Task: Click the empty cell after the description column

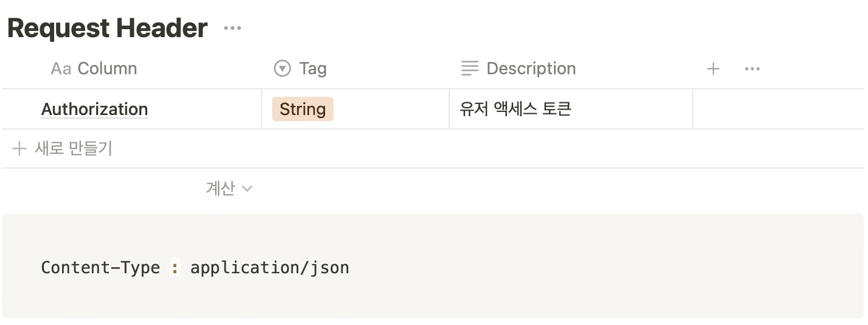Action: [x=777, y=110]
